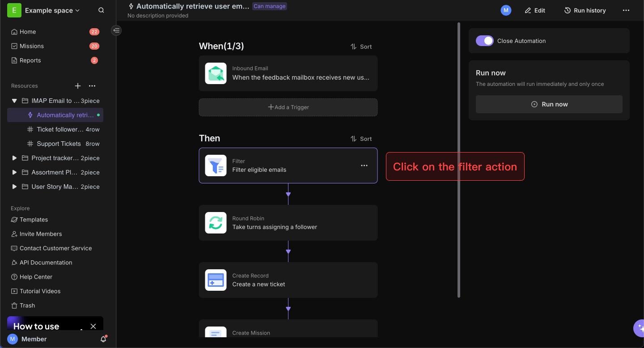The width and height of the screenshot is (644, 348).
Task: Click the Can manage permission badge
Action: coord(270,6)
